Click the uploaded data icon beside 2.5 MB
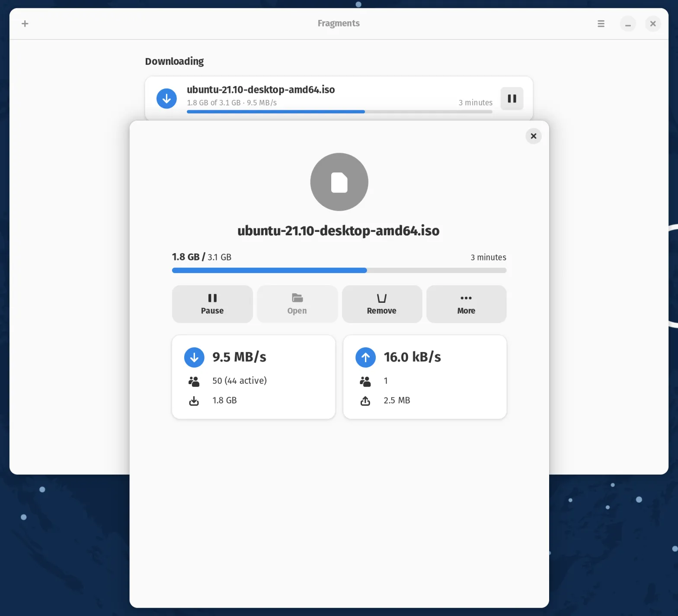Viewport: 678px width, 616px height. (x=365, y=401)
